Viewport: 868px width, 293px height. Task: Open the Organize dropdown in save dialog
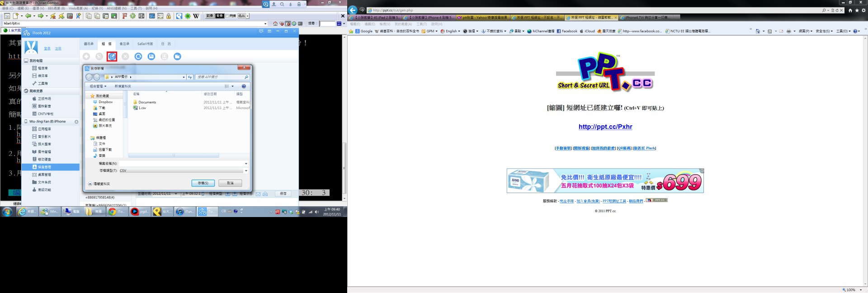(98, 86)
